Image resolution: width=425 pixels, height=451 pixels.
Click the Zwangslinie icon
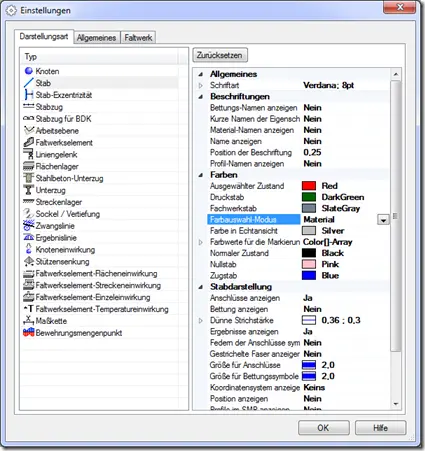click(29, 225)
